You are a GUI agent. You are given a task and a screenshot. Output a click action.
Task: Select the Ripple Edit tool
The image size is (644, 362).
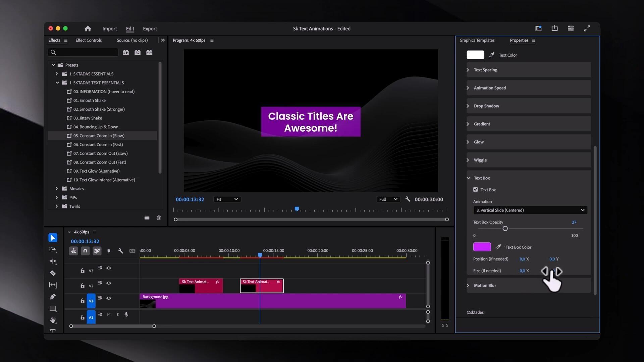pyautogui.click(x=53, y=261)
